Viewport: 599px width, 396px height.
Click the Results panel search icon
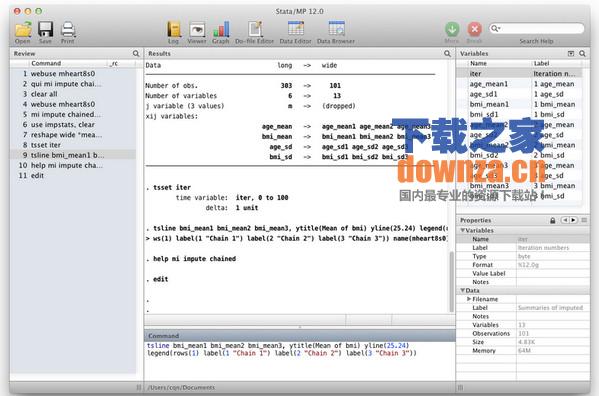pos(447,53)
